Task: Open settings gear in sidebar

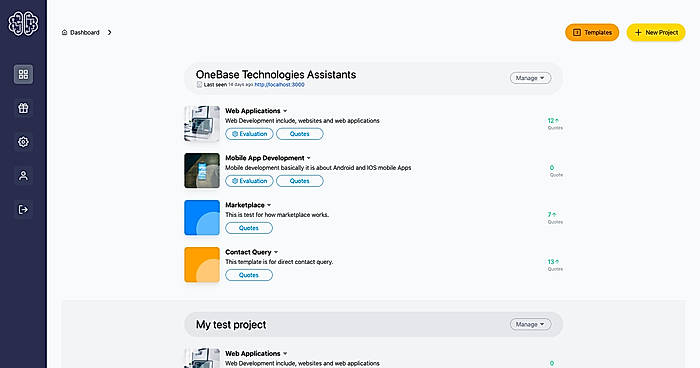Action: [23, 142]
